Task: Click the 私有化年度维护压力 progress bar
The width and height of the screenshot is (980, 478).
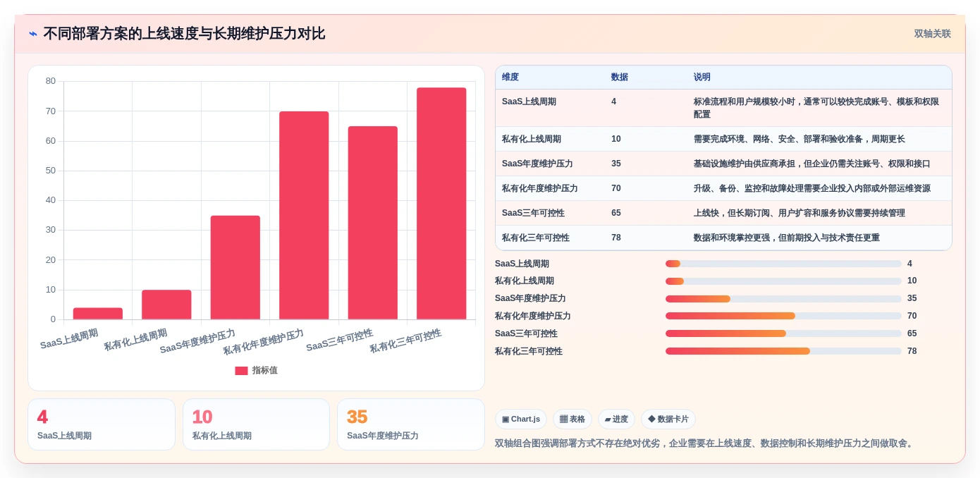Action: point(783,316)
